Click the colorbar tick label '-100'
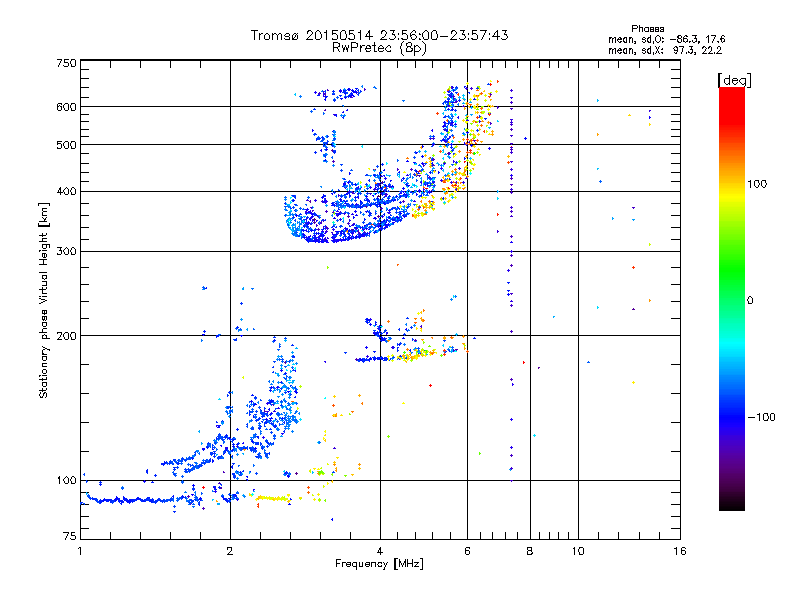800x600 pixels. (761, 417)
